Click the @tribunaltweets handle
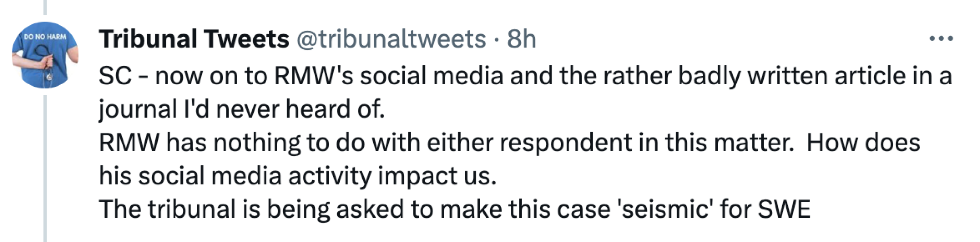 (391, 39)
